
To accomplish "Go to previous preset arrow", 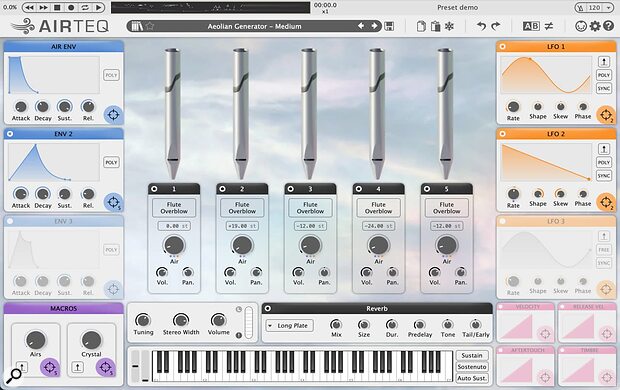I will pyautogui.click(x=361, y=26).
